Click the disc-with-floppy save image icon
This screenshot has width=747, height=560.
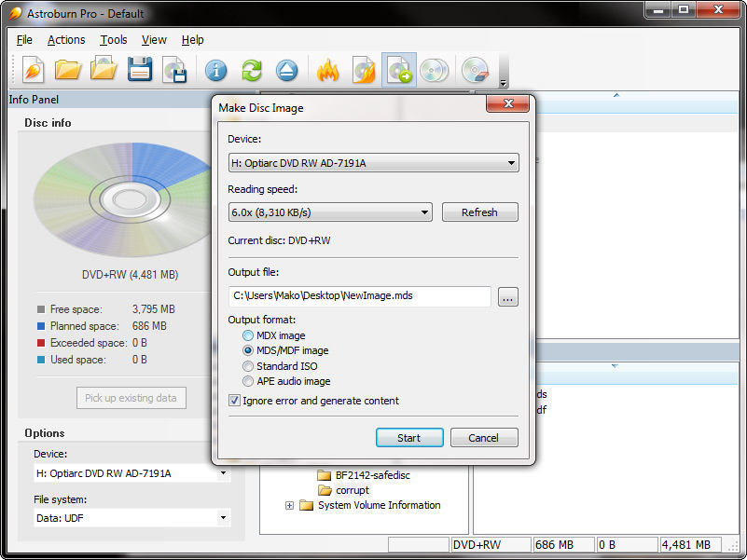(174, 70)
